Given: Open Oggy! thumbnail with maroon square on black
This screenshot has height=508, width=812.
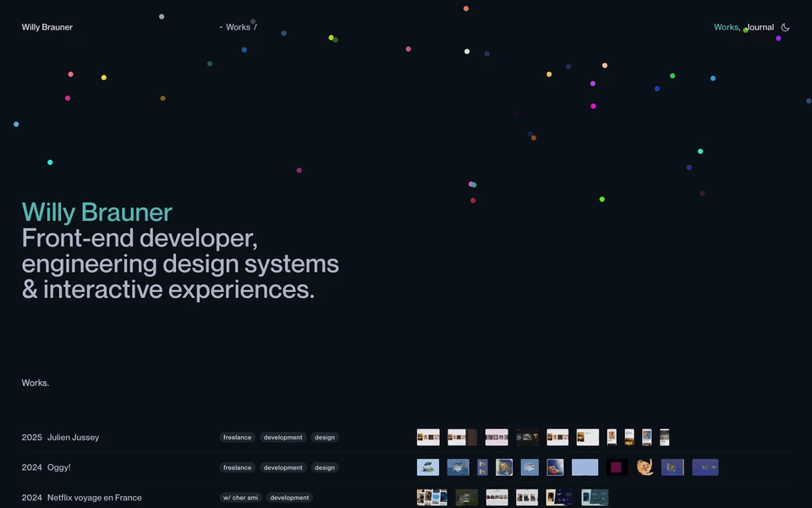Looking at the screenshot, I should [617, 467].
